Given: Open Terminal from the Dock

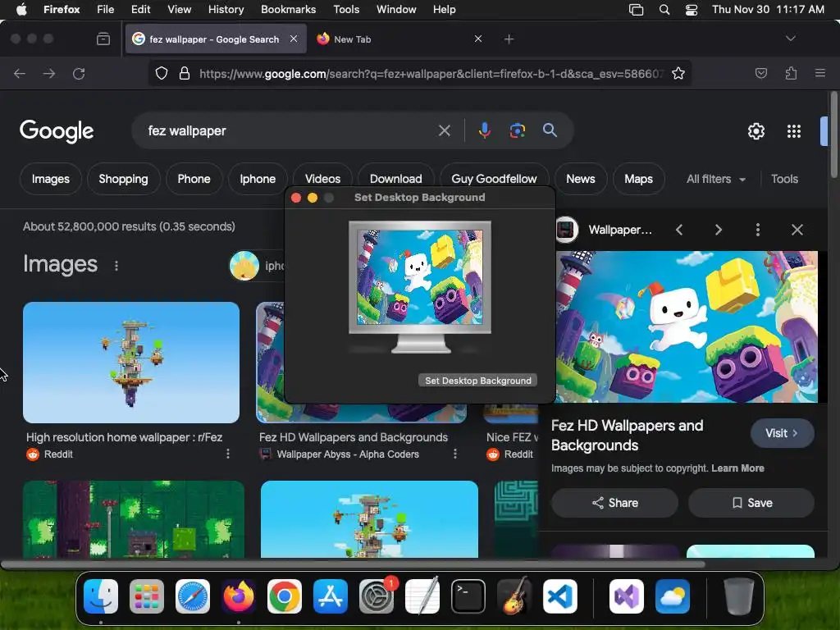Looking at the screenshot, I should pos(468,596).
